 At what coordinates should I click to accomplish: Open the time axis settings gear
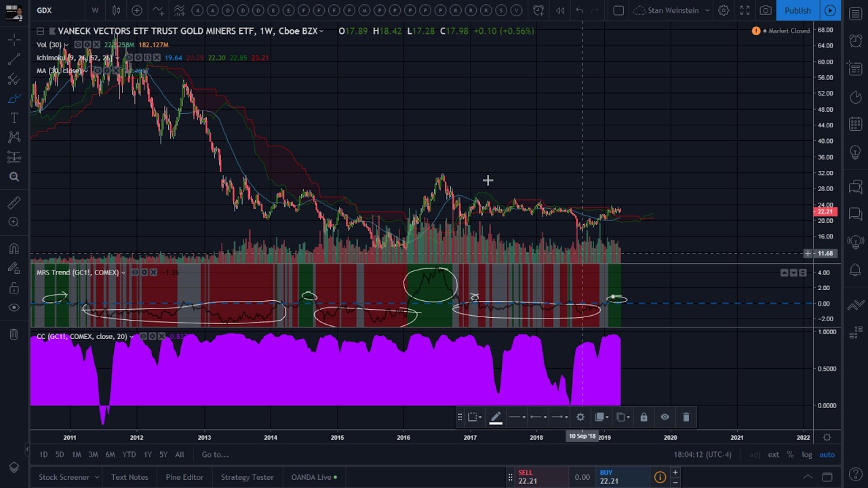point(827,437)
